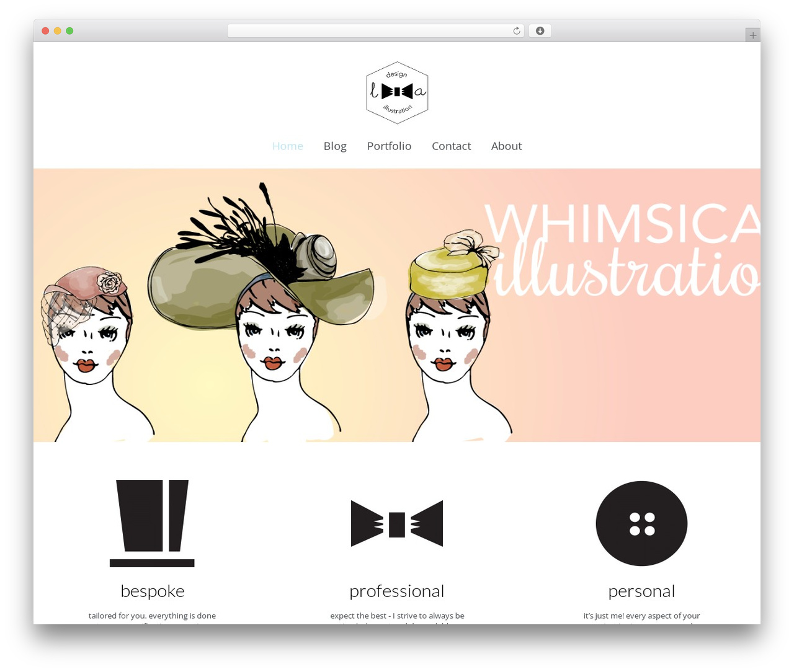The height and width of the screenshot is (672, 794).
Task: Select the 'professional' heading text
Action: [397, 591]
